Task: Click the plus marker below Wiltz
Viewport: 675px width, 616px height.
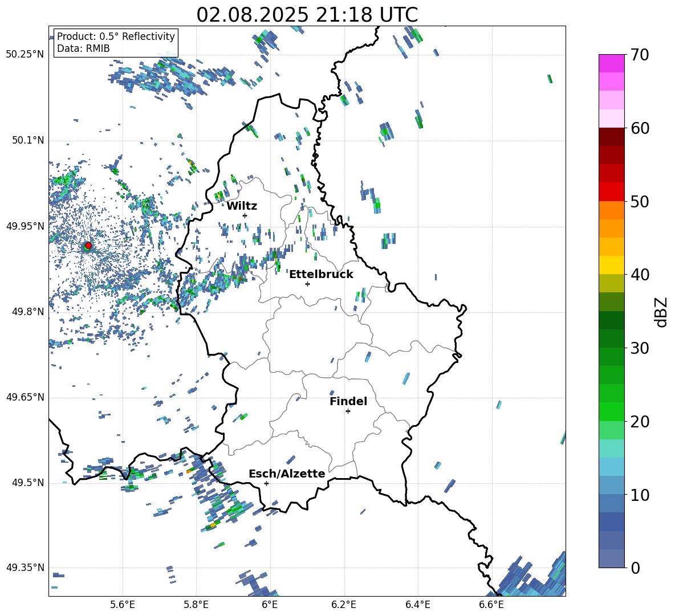Action: pyautogui.click(x=245, y=215)
